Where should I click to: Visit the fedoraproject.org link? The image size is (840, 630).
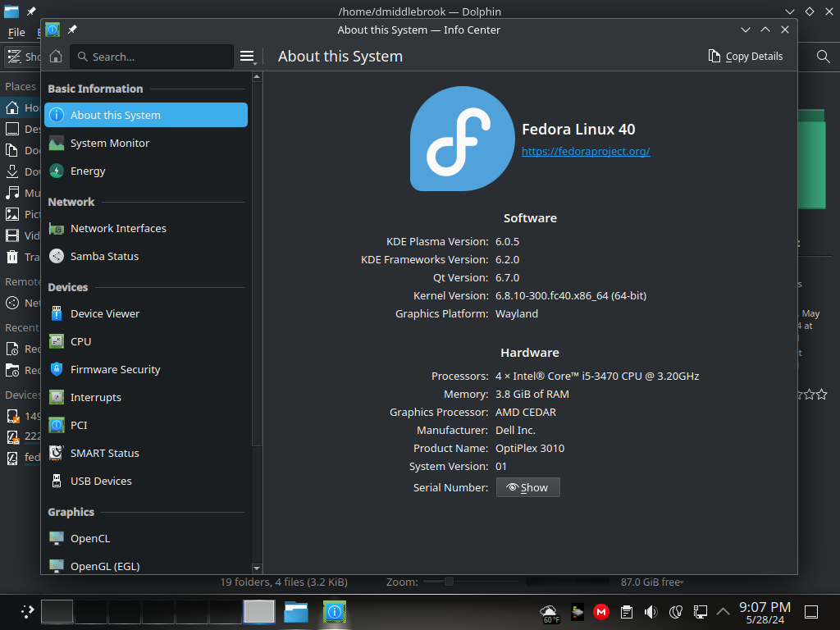coord(586,151)
